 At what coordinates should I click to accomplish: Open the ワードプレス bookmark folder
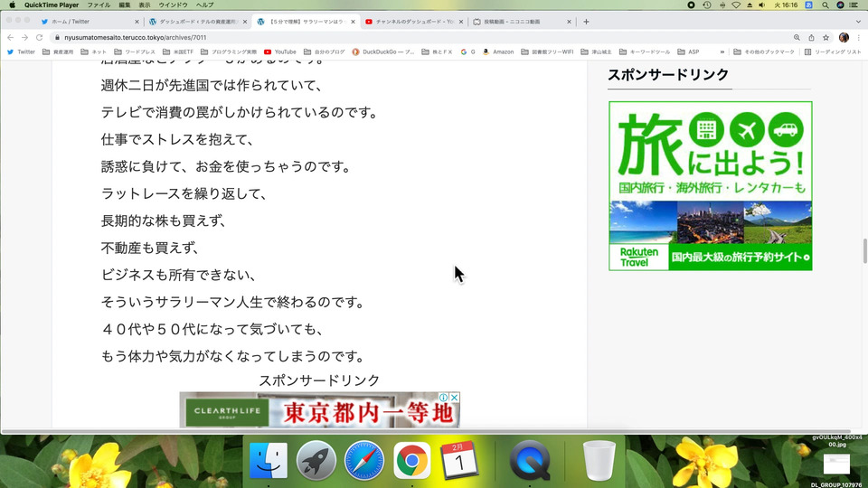133,52
